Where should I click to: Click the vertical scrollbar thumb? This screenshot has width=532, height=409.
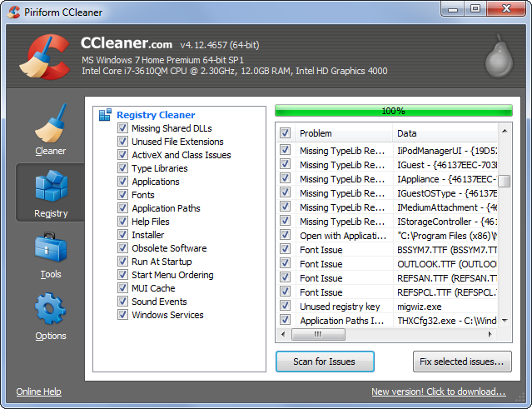click(505, 181)
